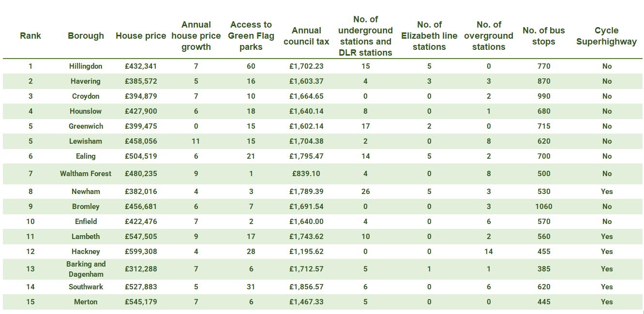The width and height of the screenshot is (644, 314).
Task: Select the No. of Elizabeth line stations header
Action: [429, 36]
